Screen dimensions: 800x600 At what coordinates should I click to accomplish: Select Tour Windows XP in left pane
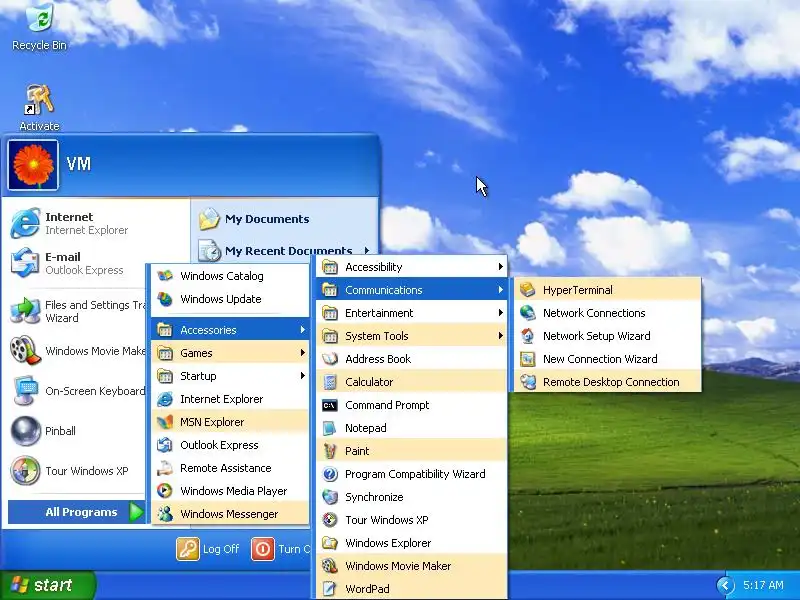tap(77, 470)
